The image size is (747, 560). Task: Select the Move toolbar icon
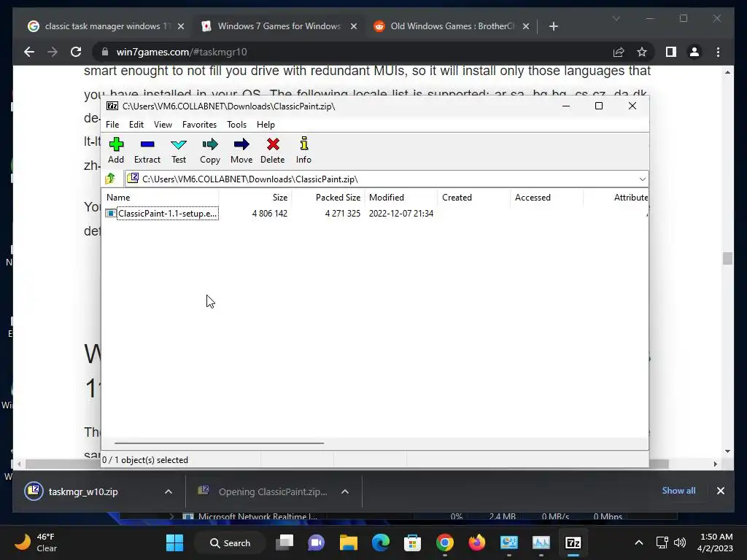pos(241,150)
